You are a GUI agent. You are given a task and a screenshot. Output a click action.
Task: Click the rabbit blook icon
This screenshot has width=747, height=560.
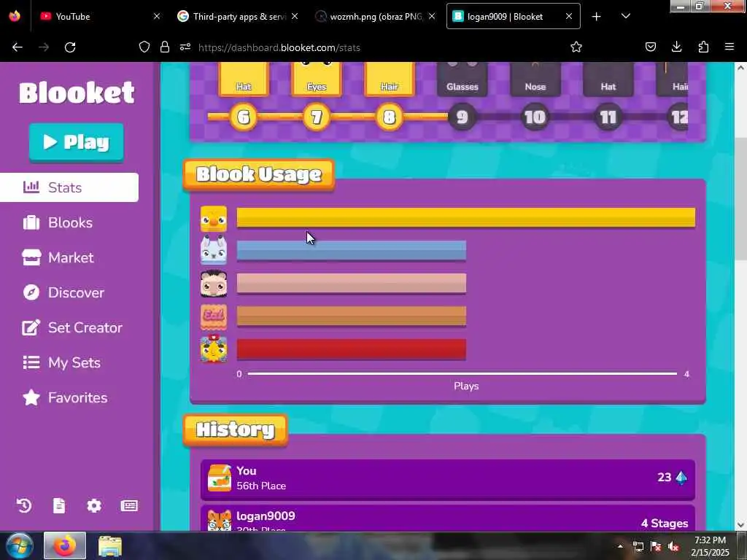(x=214, y=251)
